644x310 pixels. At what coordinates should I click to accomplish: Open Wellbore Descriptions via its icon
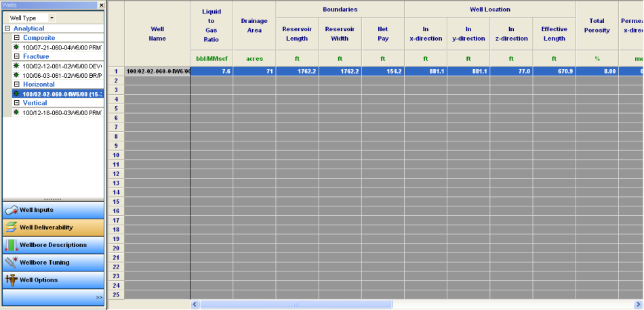(x=10, y=245)
